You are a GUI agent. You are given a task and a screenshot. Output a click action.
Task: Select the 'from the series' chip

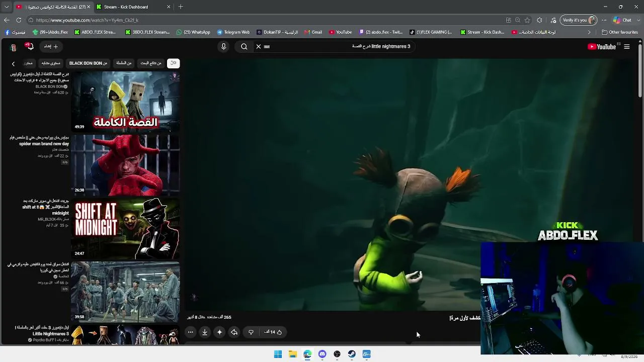[x=124, y=63]
